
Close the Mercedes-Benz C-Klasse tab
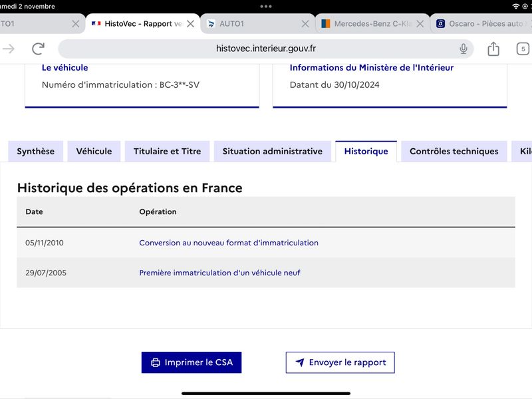[420, 24]
